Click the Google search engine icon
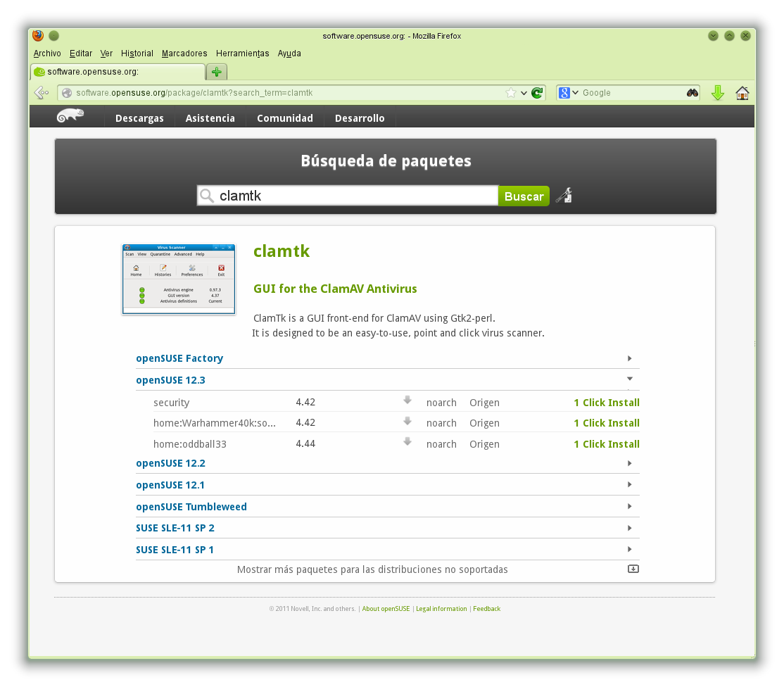The width and height of the screenshot is (784, 687). point(564,92)
